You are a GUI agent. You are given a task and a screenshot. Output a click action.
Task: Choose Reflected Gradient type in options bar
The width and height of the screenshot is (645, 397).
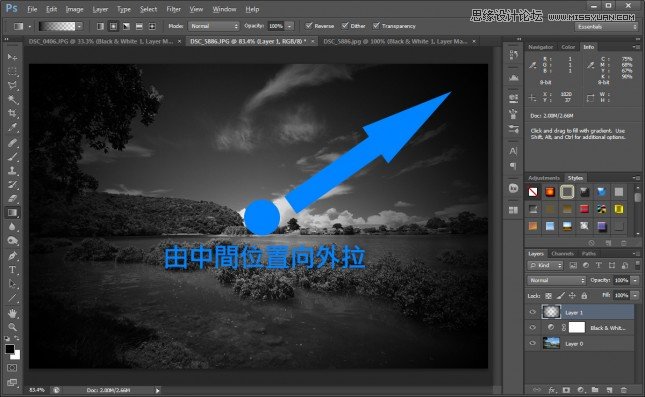click(x=139, y=26)
